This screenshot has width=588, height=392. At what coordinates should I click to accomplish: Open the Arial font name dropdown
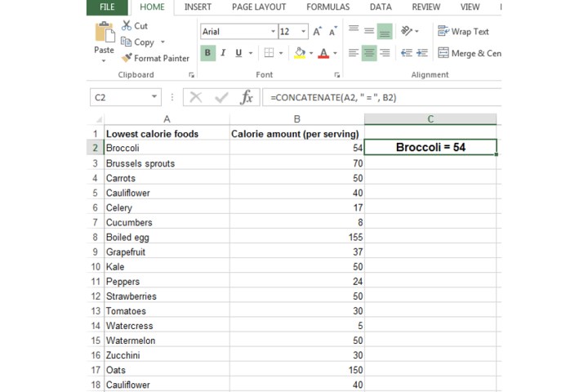coord(273,32)
